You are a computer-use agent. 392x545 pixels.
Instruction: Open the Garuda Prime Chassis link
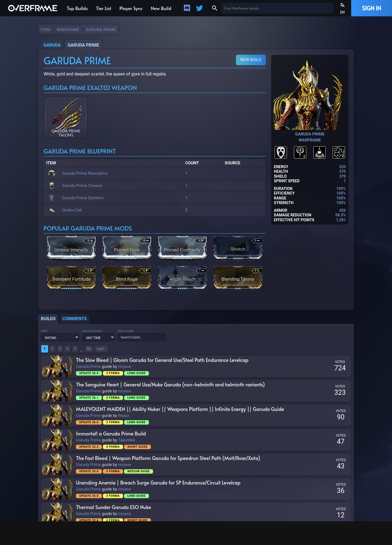point(82,186)
